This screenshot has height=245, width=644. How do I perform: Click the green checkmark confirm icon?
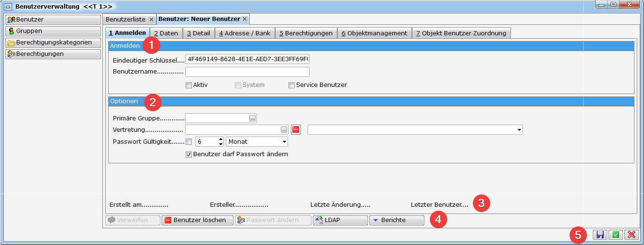[x=616, y=234]
